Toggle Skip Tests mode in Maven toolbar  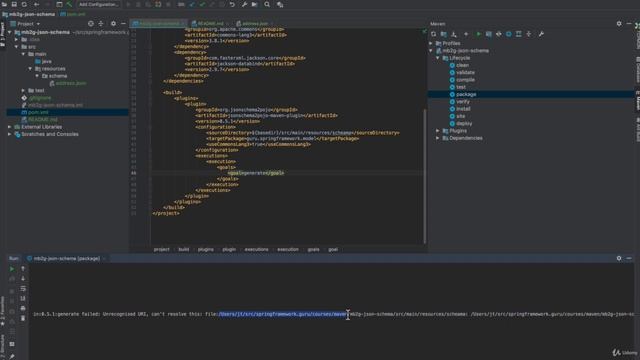[x=509, y=34]
